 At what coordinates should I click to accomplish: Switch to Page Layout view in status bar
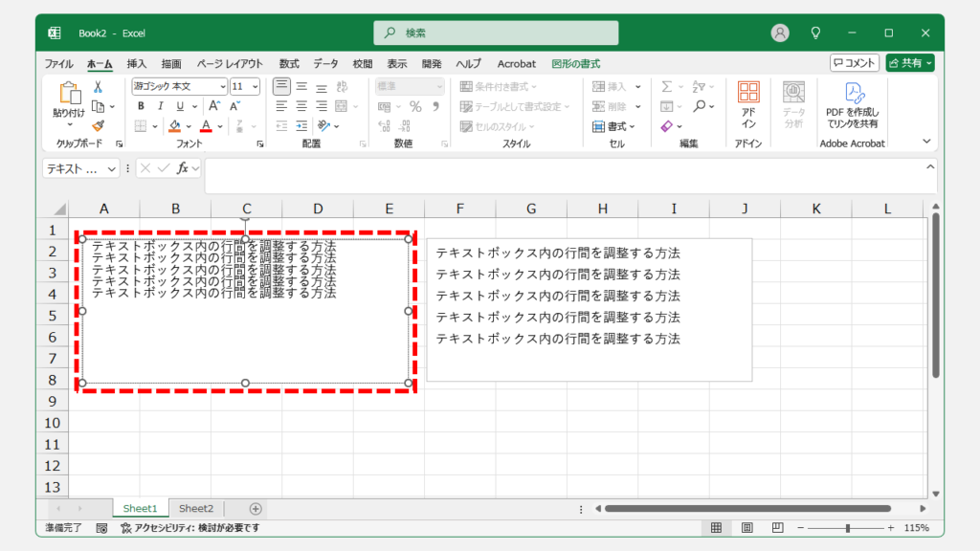click(x=747, y=528)
